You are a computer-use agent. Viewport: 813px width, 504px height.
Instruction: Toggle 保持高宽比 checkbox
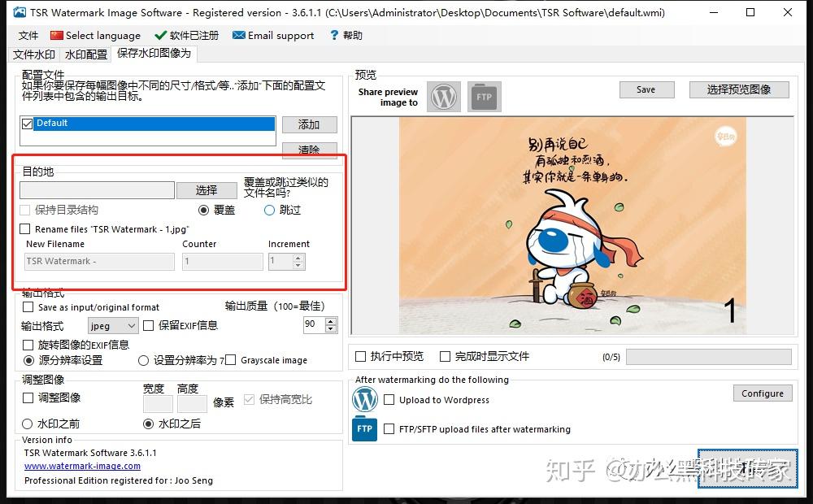(249, 399)
